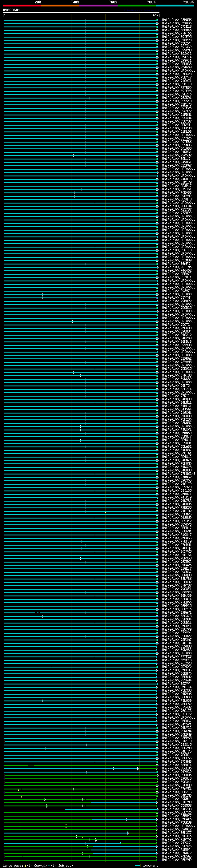The image size is (197, 868).
Task: Select the UniRef100_B8BAT4 label
Action: pos(177,765)
